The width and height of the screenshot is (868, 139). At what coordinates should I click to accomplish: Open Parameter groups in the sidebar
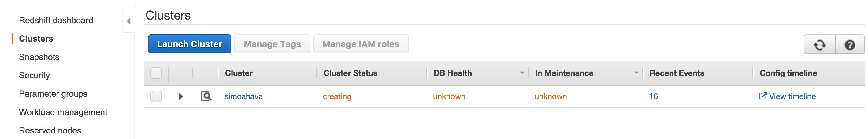(53, 94)
